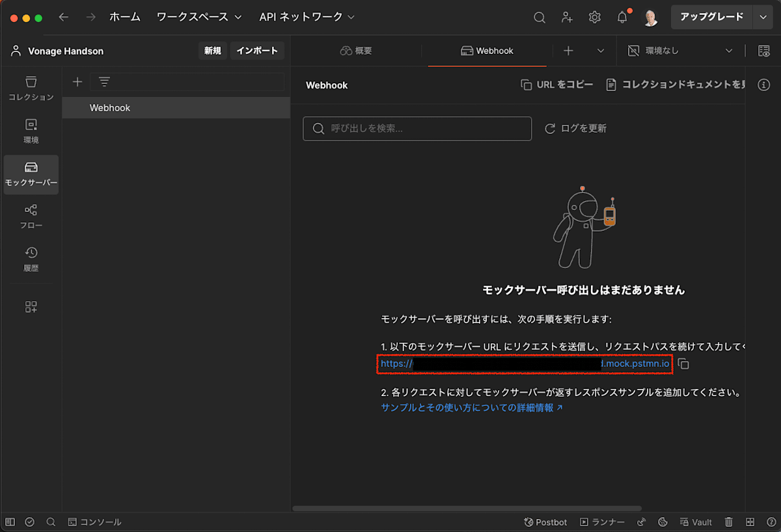The width and height of the screenshot is (781, 532).
Task: Click inside the 呼び出しを検索 search field
Action: tap(417, 128)
